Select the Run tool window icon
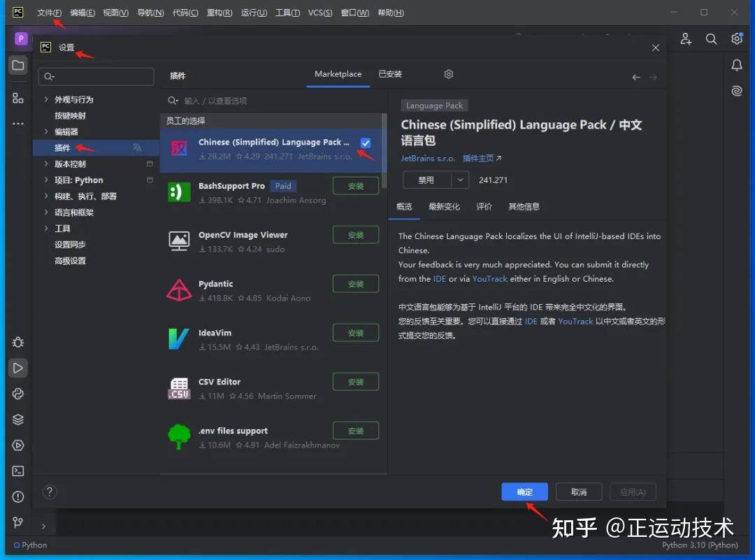This screenshot has width=755, height=560. click(18, 368)
